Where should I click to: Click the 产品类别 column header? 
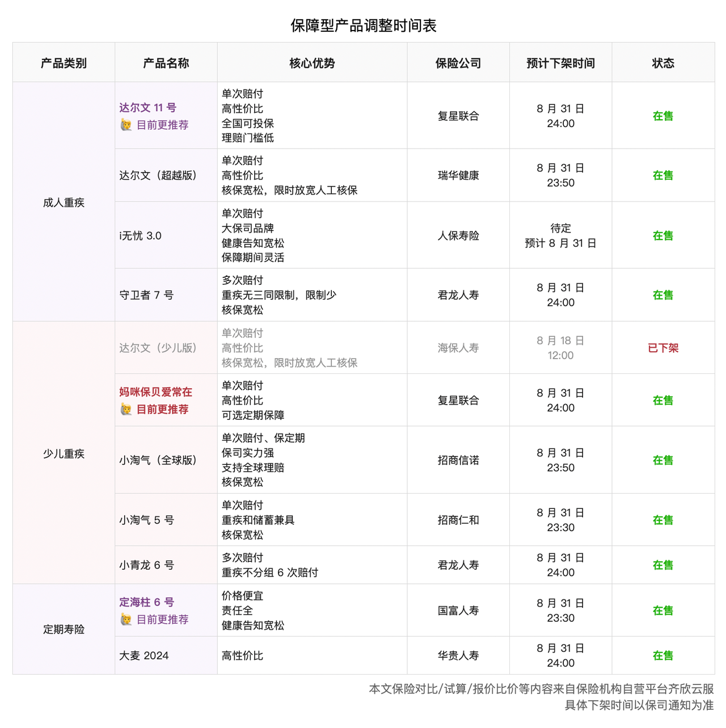point(64,63)
